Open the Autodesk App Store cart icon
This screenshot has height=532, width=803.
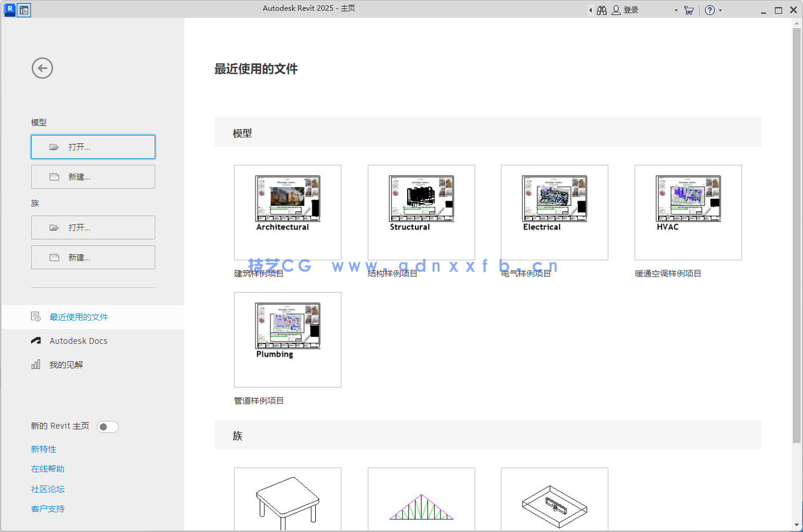tap(688, 10)
